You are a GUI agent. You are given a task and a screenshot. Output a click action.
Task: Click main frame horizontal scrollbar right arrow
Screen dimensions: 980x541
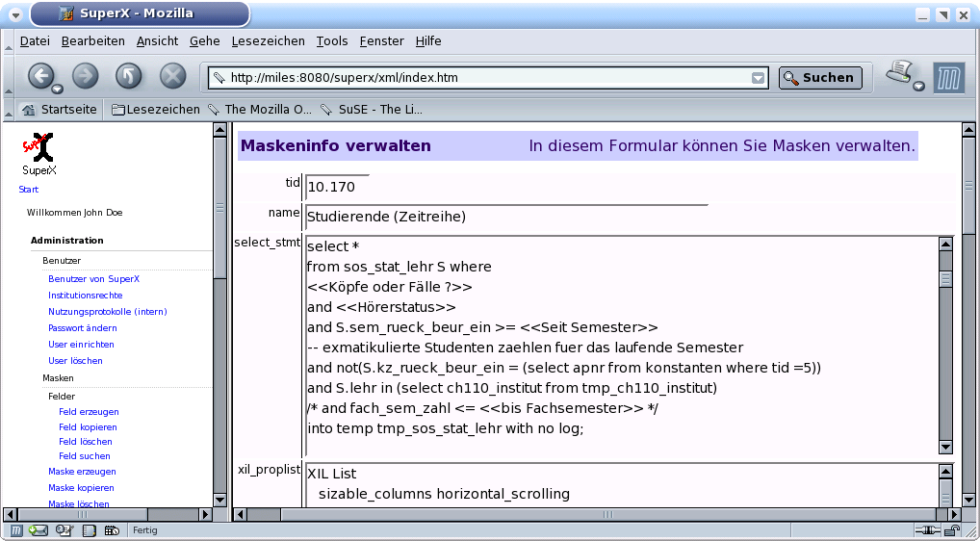click(953, 514)
